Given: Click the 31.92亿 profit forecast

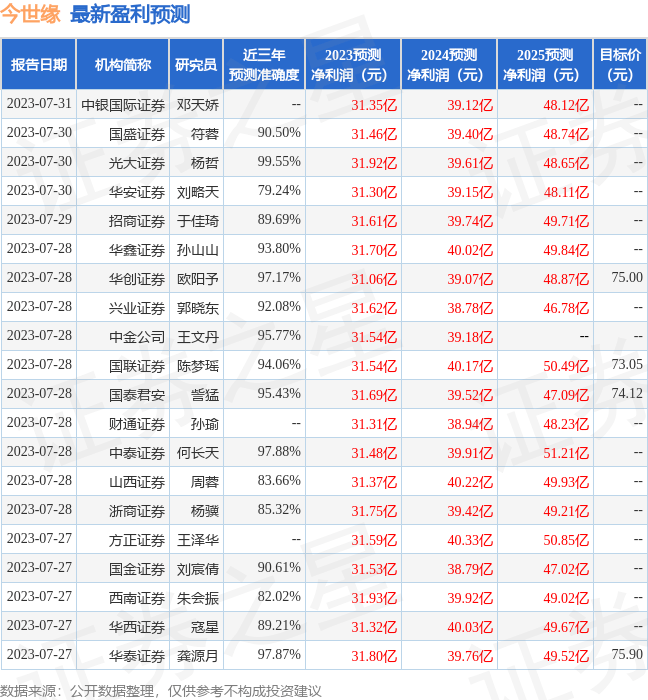Looking at the screenshot, I should 374,163.
